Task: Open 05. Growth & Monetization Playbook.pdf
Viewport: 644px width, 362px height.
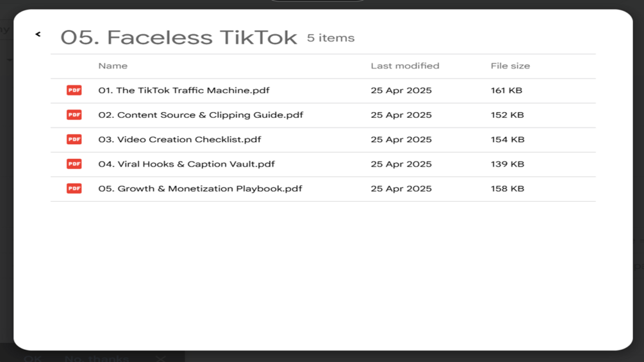Action: point(200,189)
